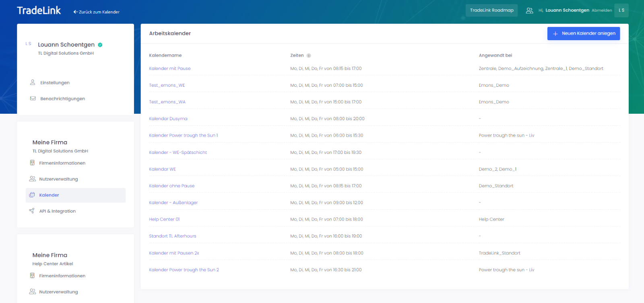Click the Abmelden logout link

[x=601, y=10]
